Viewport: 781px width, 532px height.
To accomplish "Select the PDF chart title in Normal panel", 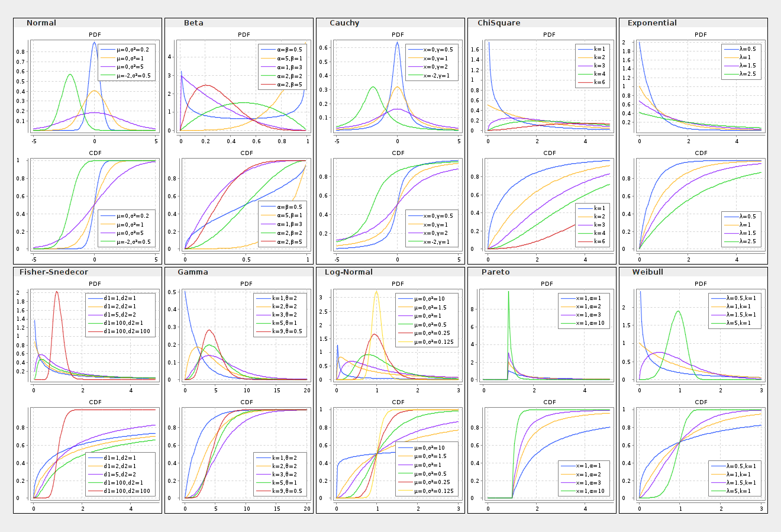I will click(x=95, y=35).
